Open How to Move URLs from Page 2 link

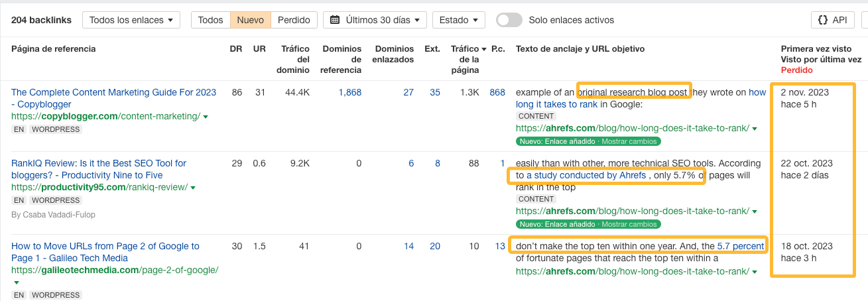pos(105,252)
